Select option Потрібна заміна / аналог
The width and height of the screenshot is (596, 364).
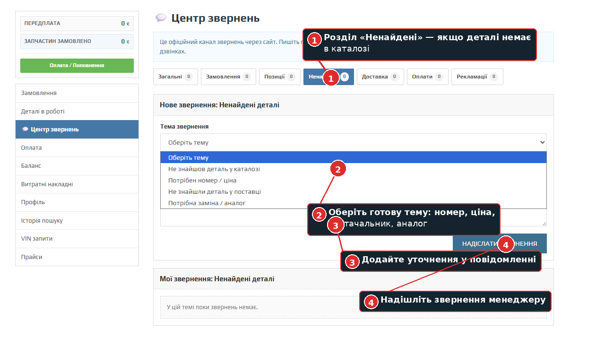coord(354,203)
